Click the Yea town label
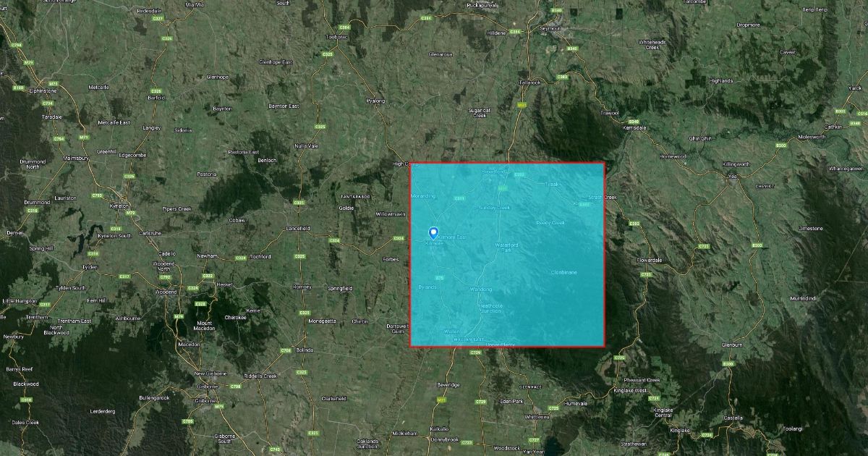 [x=732, y=176]
